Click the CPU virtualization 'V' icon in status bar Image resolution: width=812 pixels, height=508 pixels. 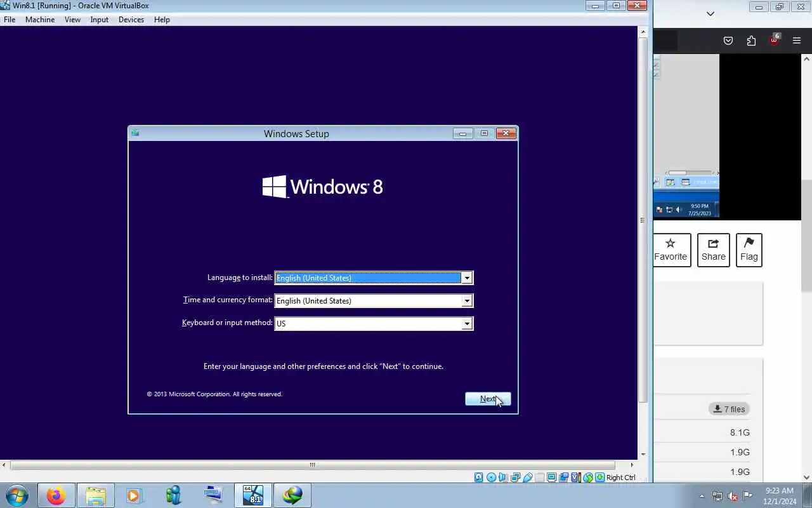coord(575,478)
